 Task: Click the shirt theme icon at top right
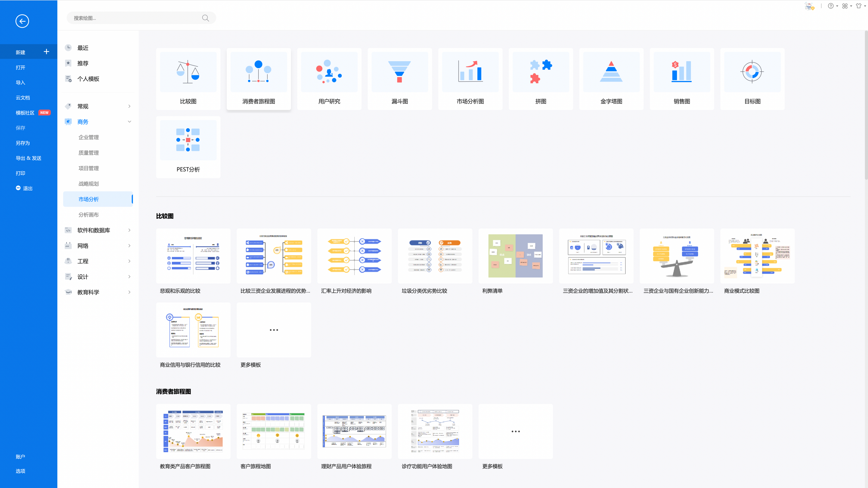[x=859, y=6]
